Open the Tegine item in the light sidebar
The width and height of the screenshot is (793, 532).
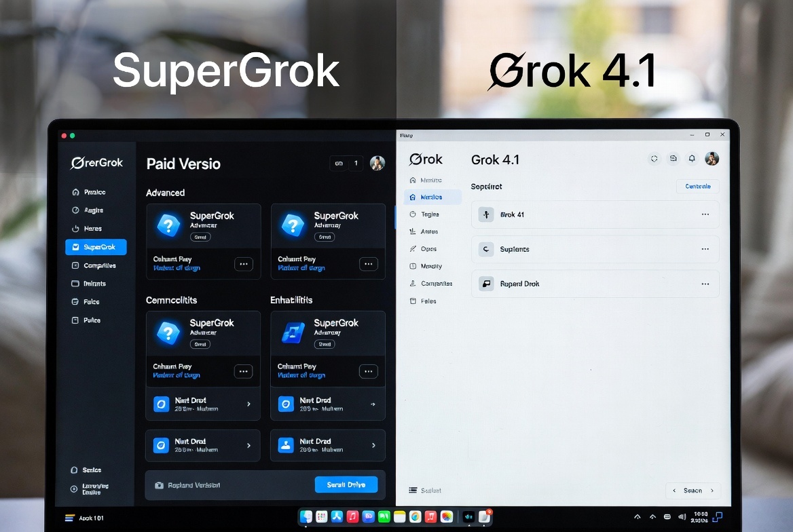pos(424,214)
